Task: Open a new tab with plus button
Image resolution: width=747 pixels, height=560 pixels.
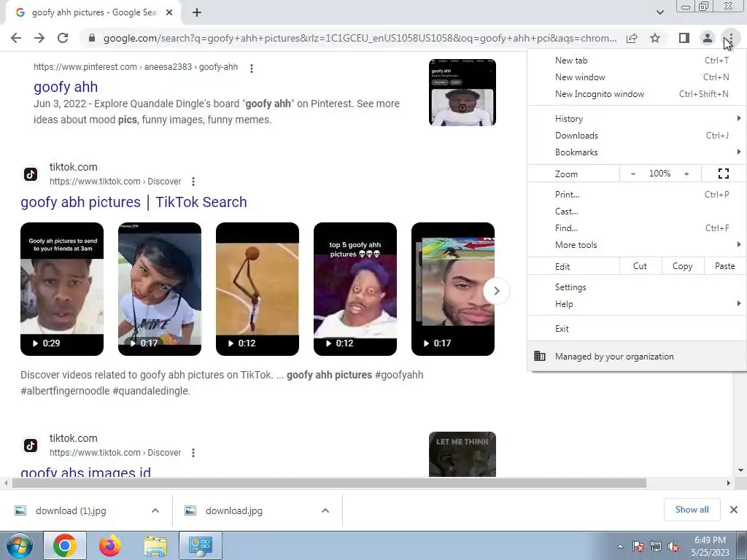Action: coord(197,13)
